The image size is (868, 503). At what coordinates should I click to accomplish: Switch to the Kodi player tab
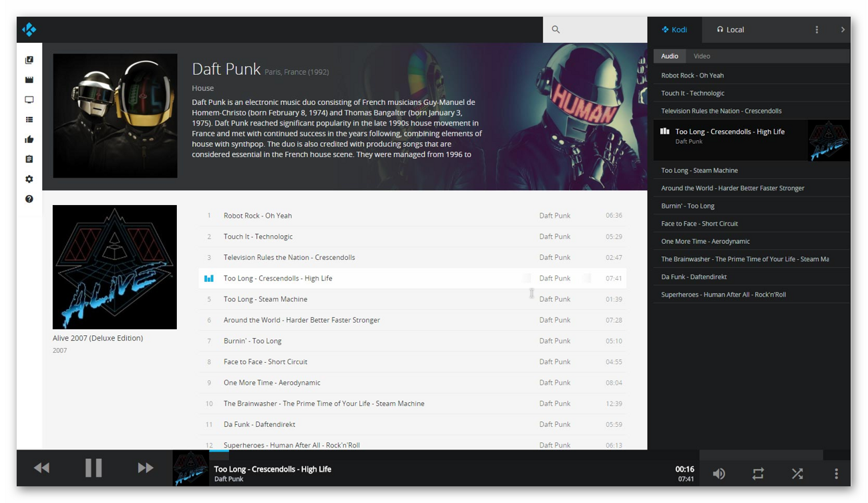point(674,29)
